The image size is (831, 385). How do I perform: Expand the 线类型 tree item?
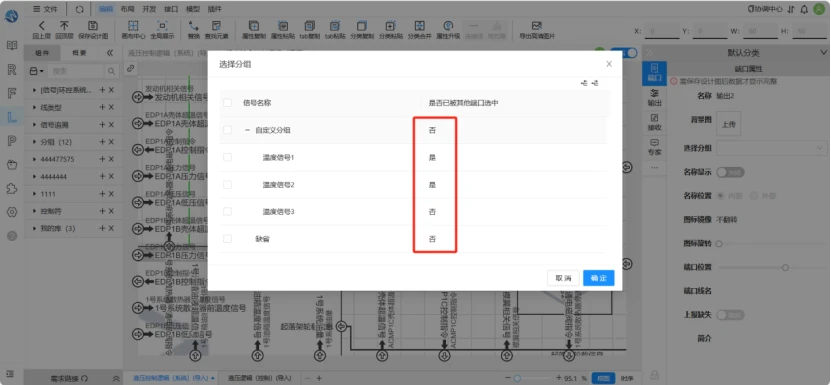[x=34, y=107]
